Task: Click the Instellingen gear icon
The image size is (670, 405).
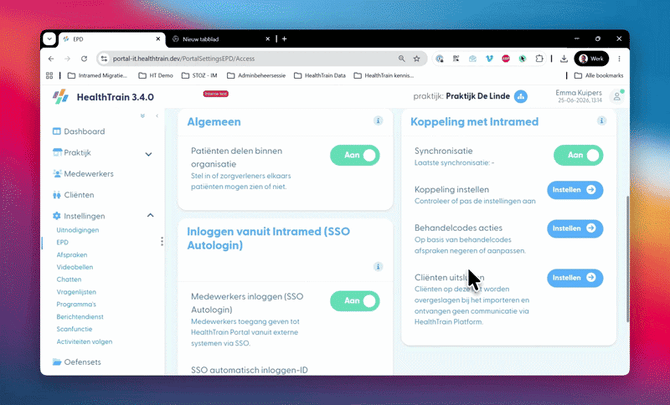Action: (56, 216)
